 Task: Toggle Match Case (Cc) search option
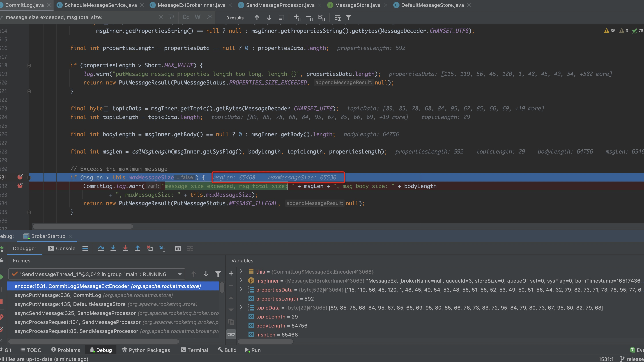point(186,17)
